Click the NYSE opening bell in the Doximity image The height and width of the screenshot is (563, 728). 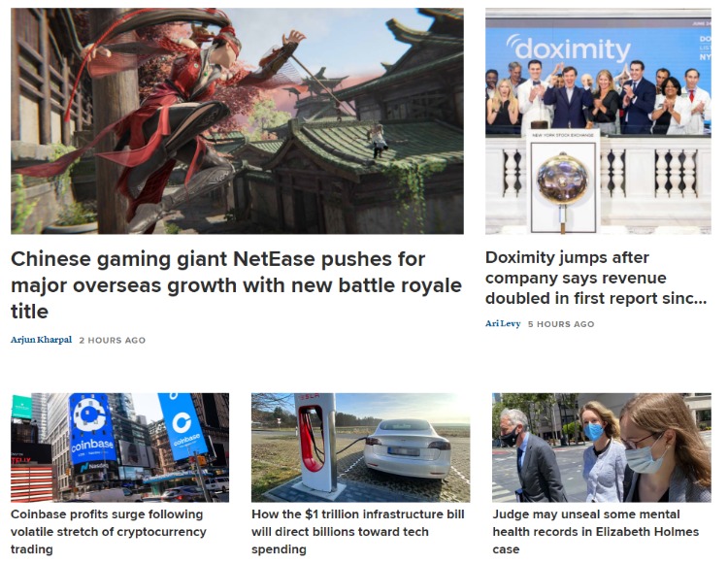(562, 180)
